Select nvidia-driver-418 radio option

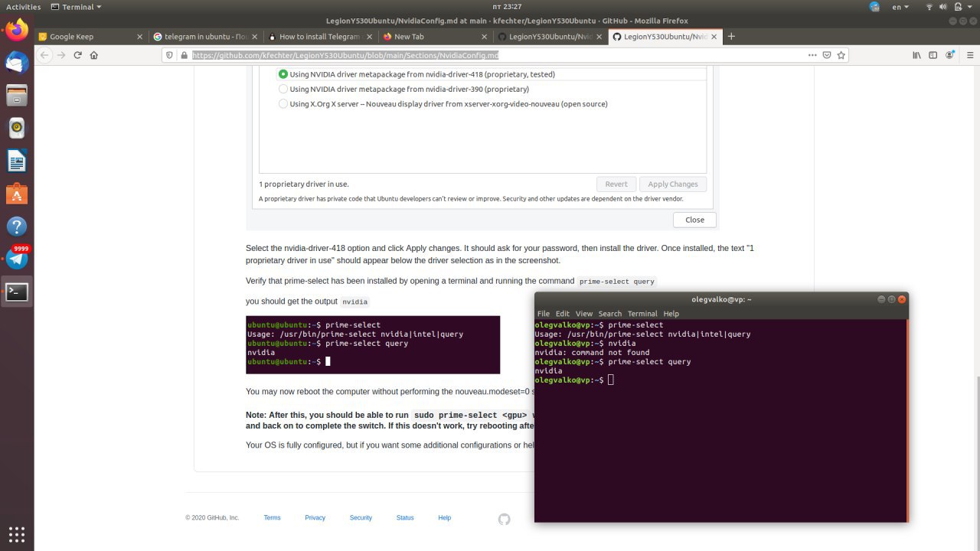click(283, 74)
